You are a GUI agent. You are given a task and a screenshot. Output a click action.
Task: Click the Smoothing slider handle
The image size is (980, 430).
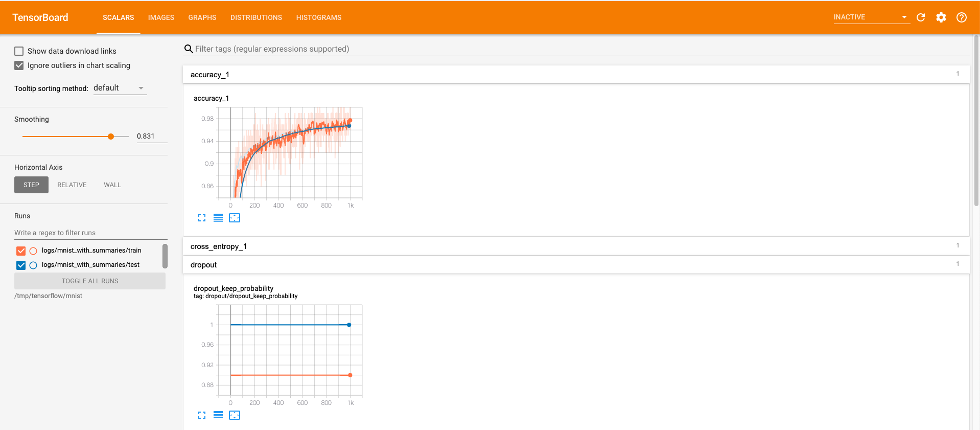click(x=111, y=137)
